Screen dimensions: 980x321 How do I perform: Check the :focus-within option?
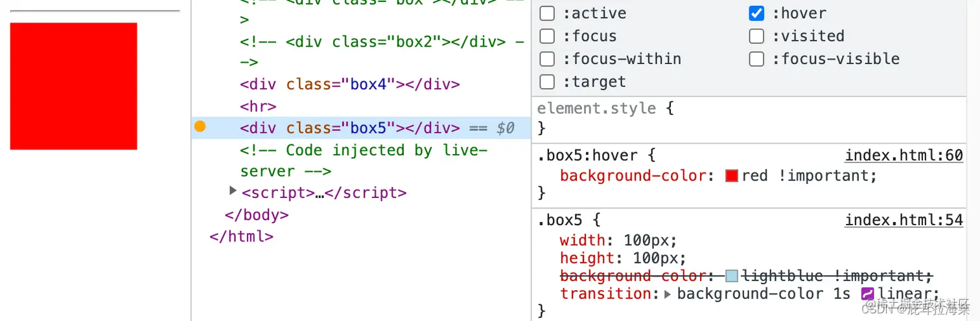(x=547, y=59)
